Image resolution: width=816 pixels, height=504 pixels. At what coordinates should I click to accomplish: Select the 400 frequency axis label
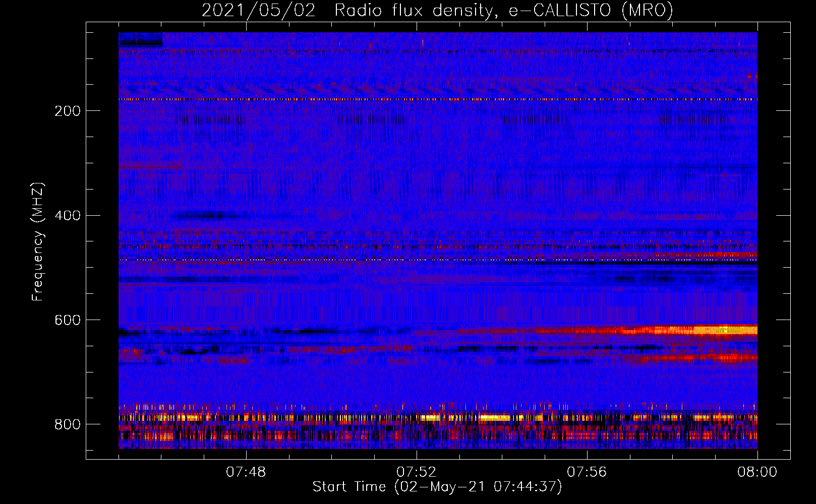click(68, 216)
